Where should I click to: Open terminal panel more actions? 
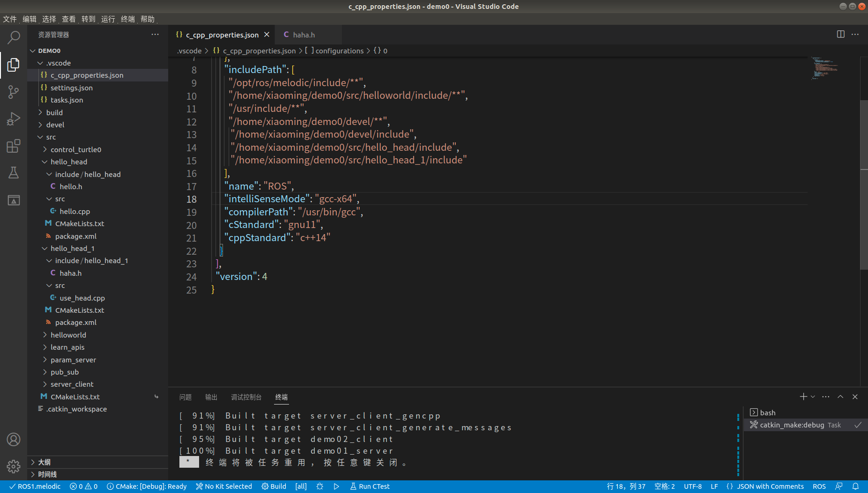pos(826,397)
